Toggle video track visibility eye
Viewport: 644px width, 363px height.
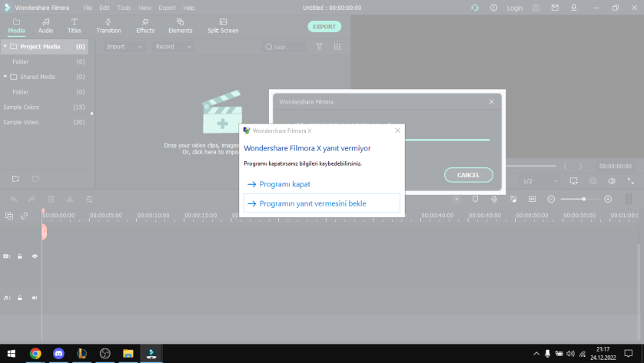pos(35,256)
